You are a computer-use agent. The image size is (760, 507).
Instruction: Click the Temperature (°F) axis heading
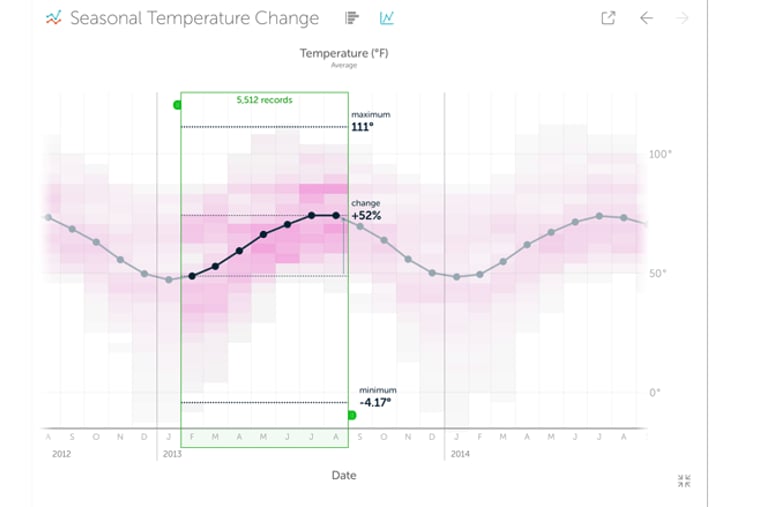[x=343, y=53]
